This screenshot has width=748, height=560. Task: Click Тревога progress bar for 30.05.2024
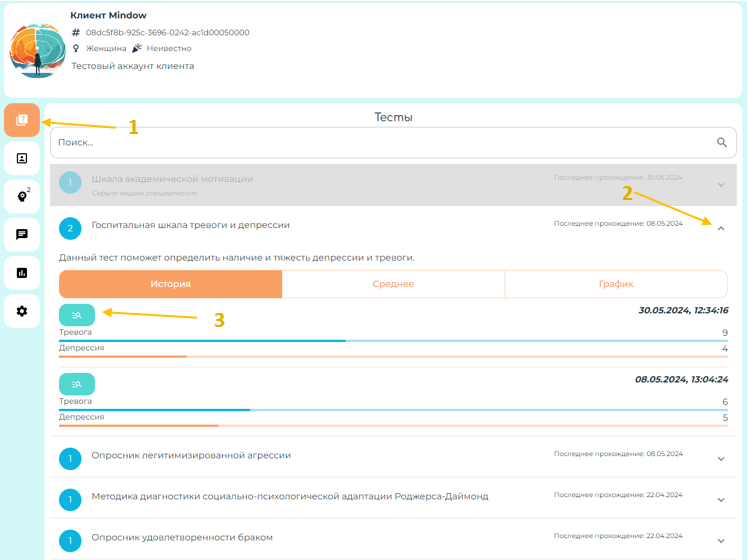[393, 341]
